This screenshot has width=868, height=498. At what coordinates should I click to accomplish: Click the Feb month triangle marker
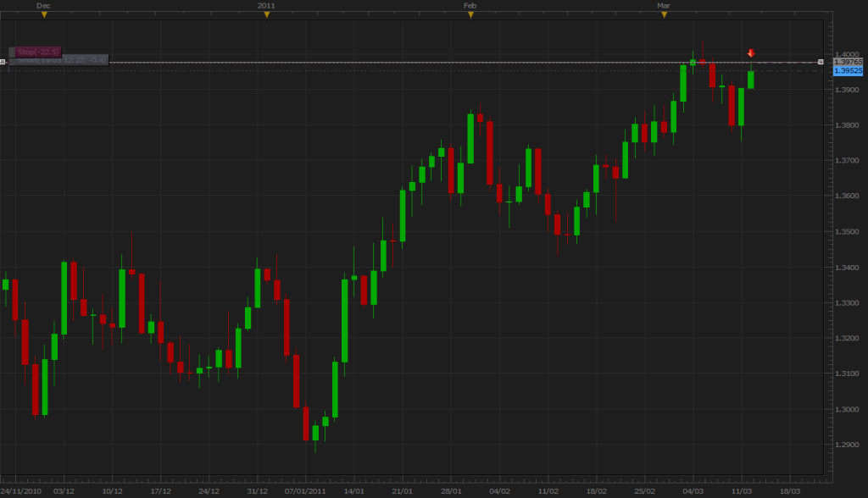[470, 15]
